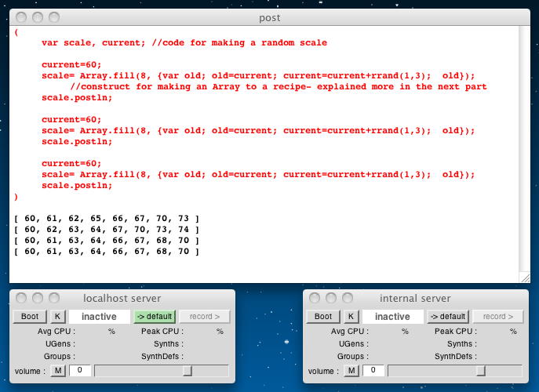Image resolution: width=539 pixels, height=392 pixels.
Task: Click internal server volume slider handle
Action: click(481, 371)
